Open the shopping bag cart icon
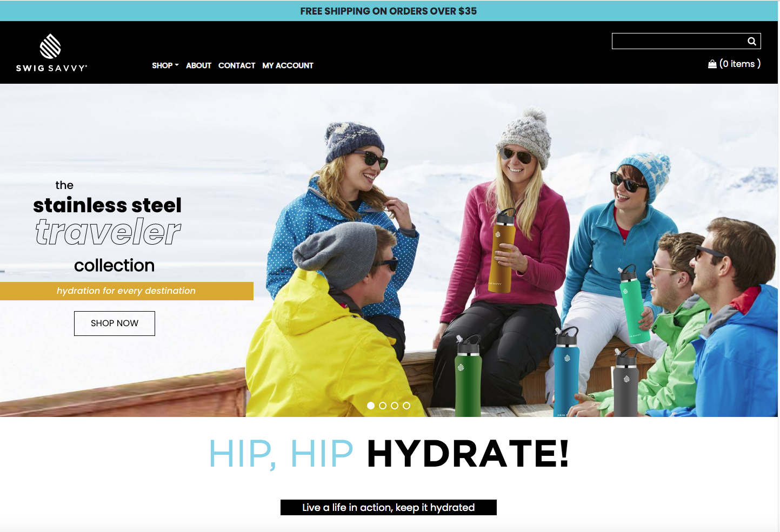The image size is (780, 532). (x=712, y=64)
